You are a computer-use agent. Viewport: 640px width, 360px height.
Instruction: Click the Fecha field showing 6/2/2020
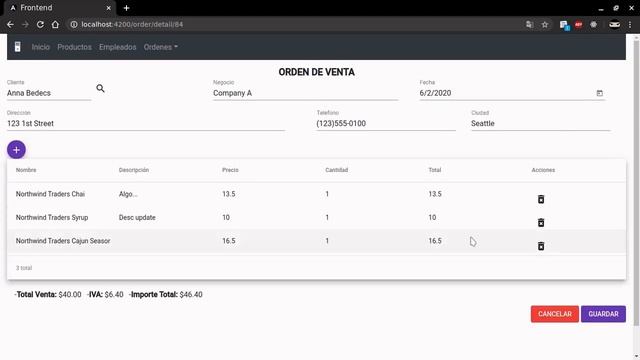click(x=506, y=93)
